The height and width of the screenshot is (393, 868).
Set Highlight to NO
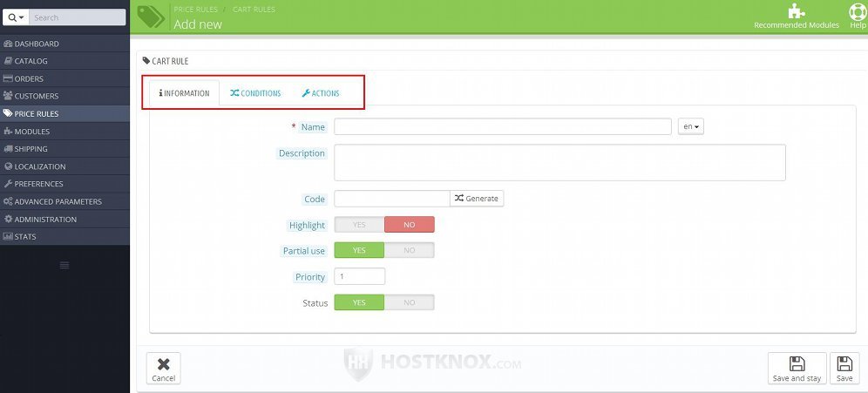(x=409, y=225)
